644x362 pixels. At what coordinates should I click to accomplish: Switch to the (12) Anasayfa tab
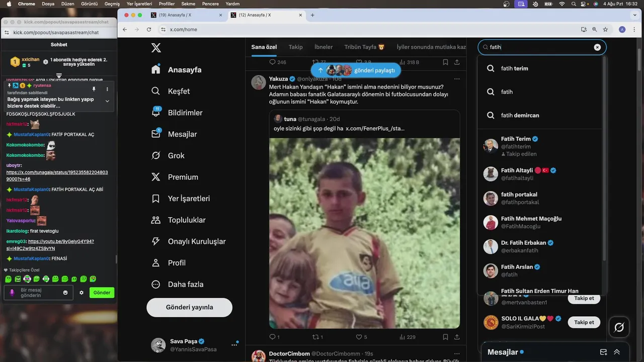pyautogui.click(x=266, y=15)
